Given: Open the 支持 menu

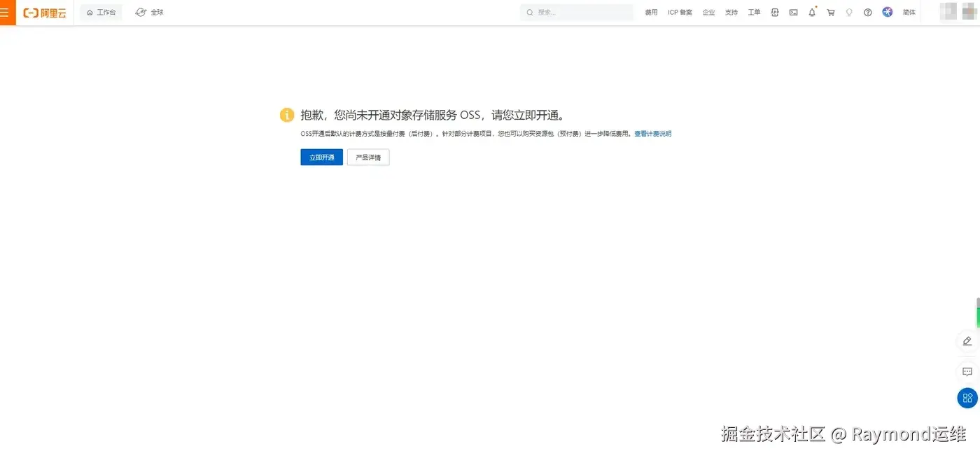Looking at the screenshot, I should click(x=731, y=13).
